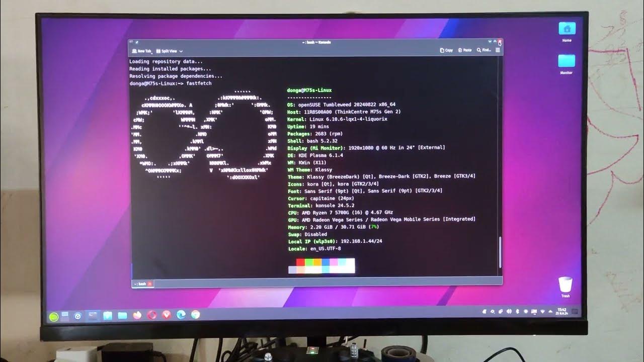Image resolution: width=644 pixels, height=362 pixels.
Task: Select the bash tab at bottom of Konsole
Action: coord(142,284)
